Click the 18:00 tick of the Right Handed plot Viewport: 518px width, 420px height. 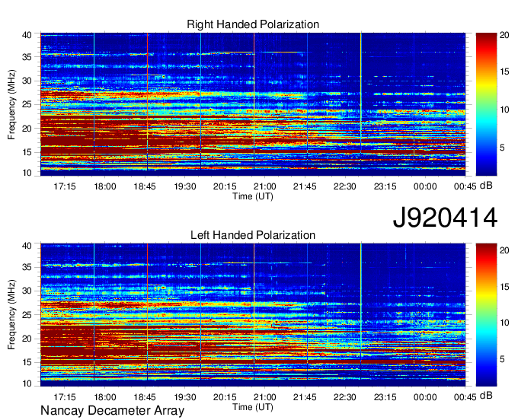(104, 186)
